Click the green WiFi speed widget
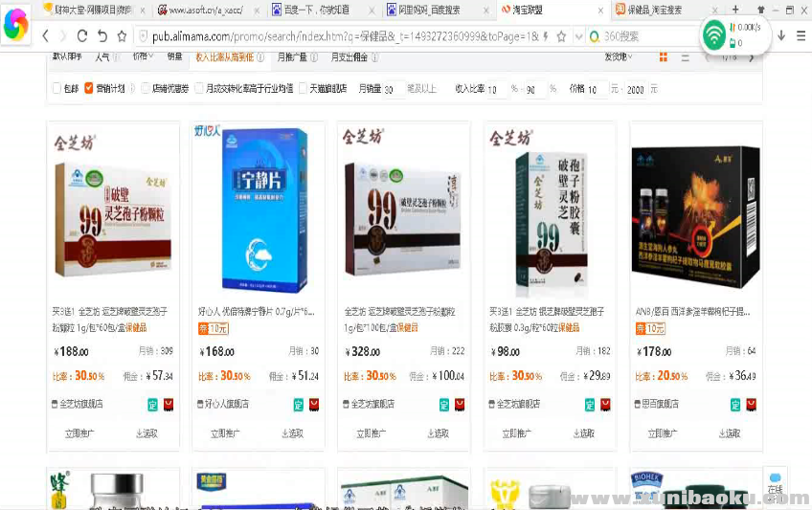 pos(714,36)
